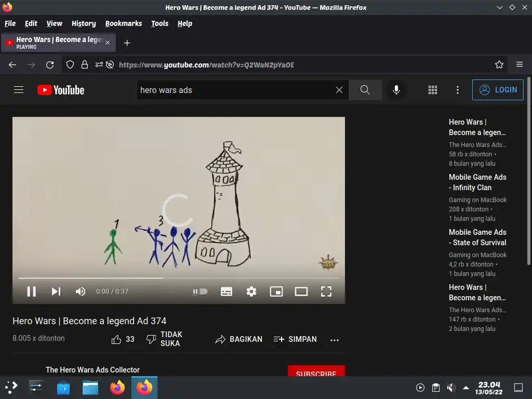Open system settings from taskbar
532x399 pixels.
(x=36, y=388)
